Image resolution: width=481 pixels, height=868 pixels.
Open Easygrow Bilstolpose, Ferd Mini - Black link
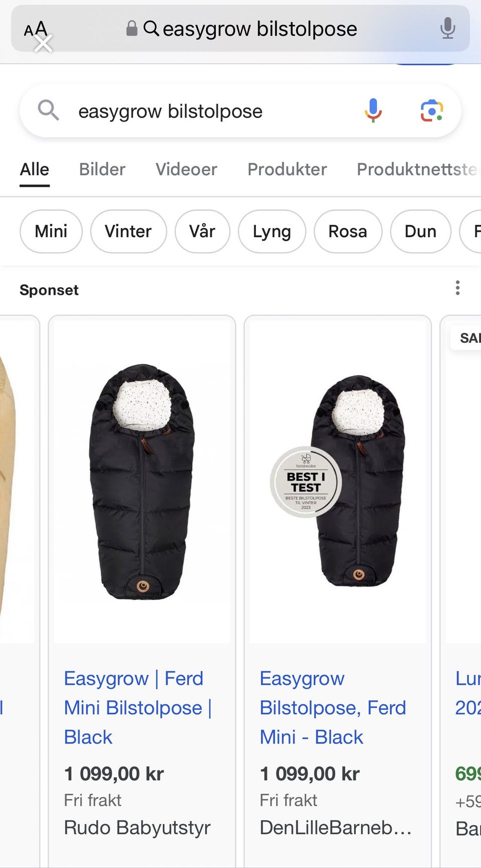(x=333, y=708)
